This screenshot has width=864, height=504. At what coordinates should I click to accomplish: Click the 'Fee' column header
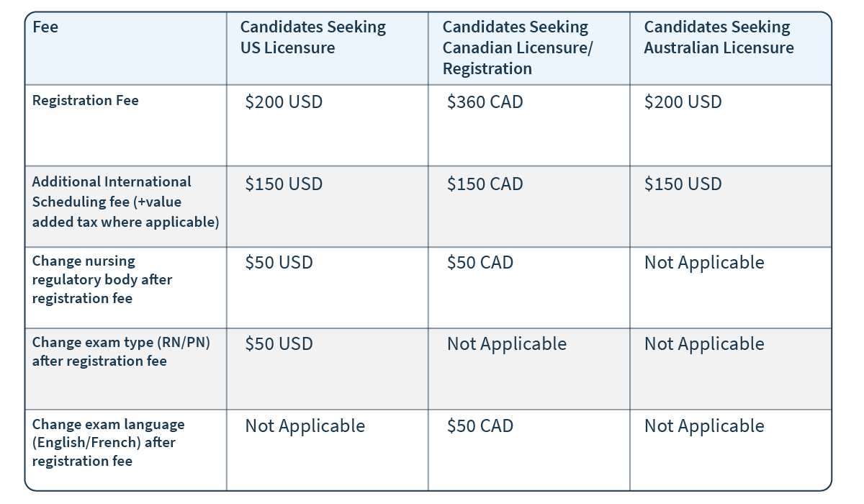[x=45, y=27]
